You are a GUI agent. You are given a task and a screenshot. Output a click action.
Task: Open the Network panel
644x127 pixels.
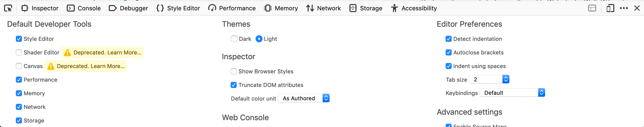(x=323, y=8)
